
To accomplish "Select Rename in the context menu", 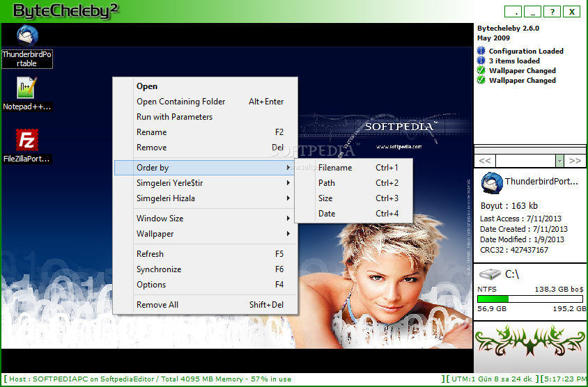I will [x=205, y=132].
